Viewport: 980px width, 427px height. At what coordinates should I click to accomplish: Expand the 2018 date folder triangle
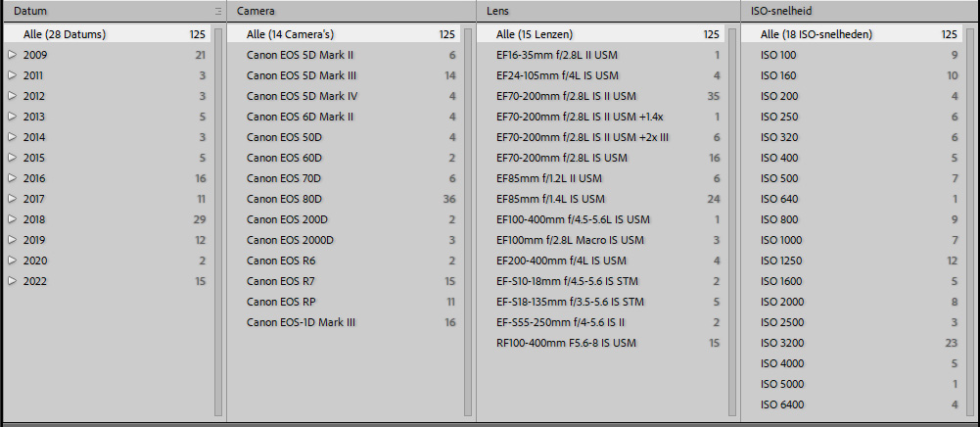(13, 219)
